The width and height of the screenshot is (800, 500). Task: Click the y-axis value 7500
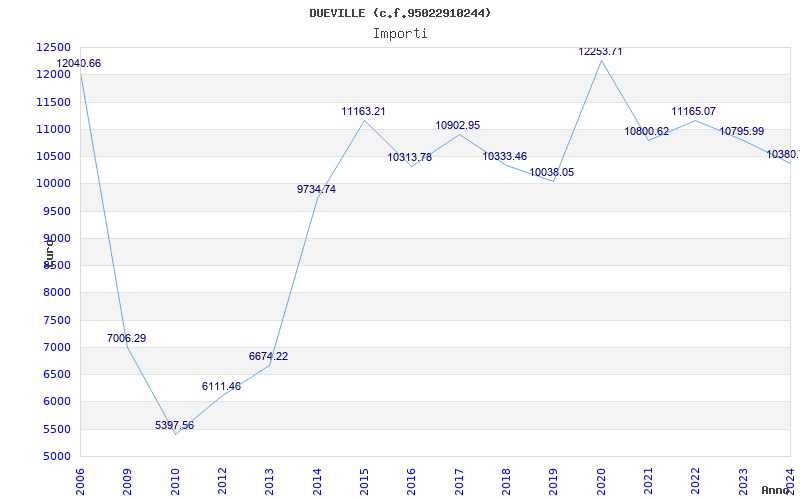[x=56, y=320]
